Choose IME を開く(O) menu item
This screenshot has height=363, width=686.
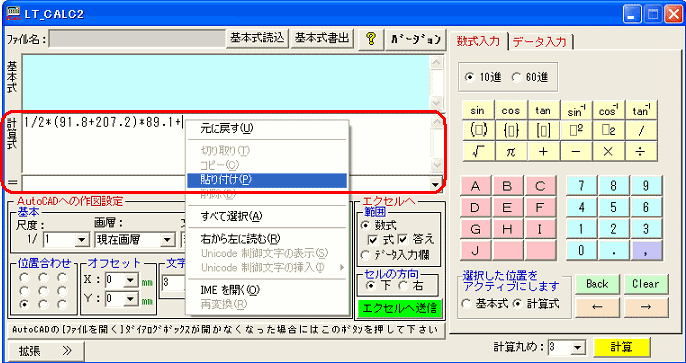267,290
